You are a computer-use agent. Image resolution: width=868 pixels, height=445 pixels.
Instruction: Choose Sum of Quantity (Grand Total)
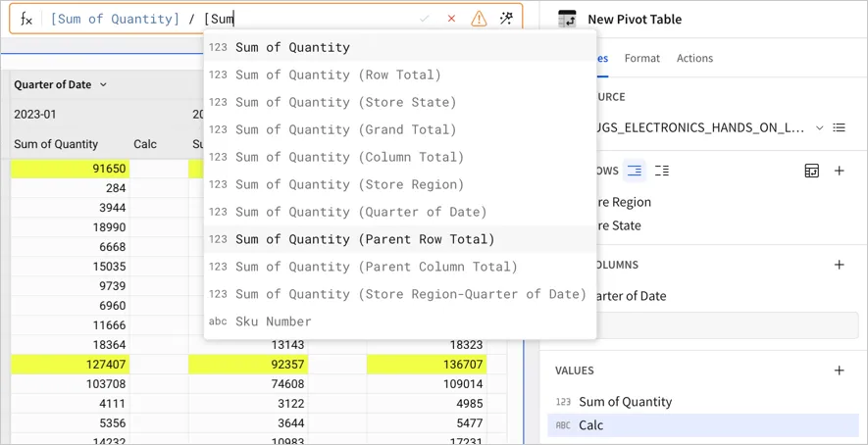(x=400, y=129)
